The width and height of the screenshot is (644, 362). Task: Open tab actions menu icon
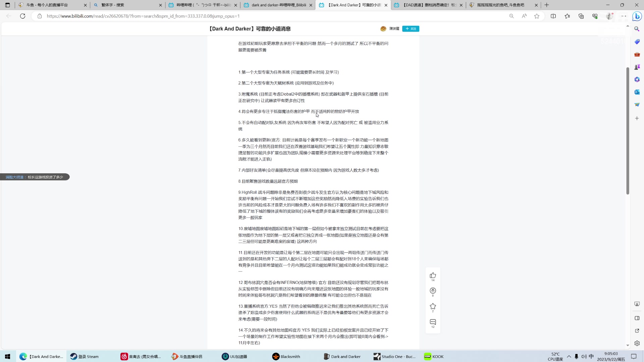tap(7, 5)
